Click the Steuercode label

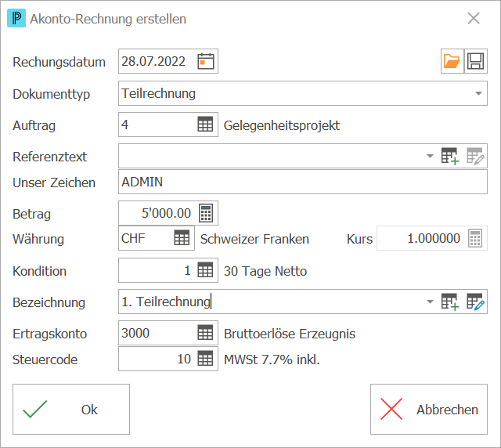45,359
